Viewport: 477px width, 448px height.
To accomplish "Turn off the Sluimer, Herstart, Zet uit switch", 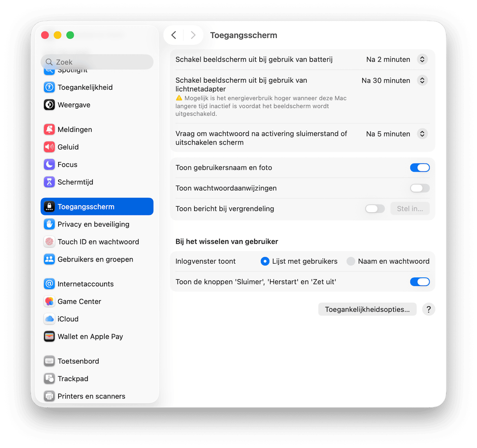I will click(x=420, y=282).
